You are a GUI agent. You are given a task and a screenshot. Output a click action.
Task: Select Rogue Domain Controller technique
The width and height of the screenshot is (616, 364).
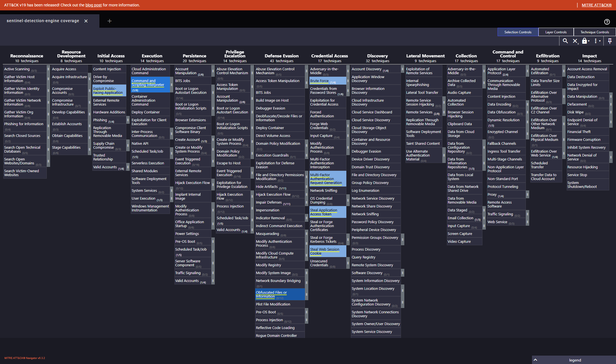(x=280, y=335)
